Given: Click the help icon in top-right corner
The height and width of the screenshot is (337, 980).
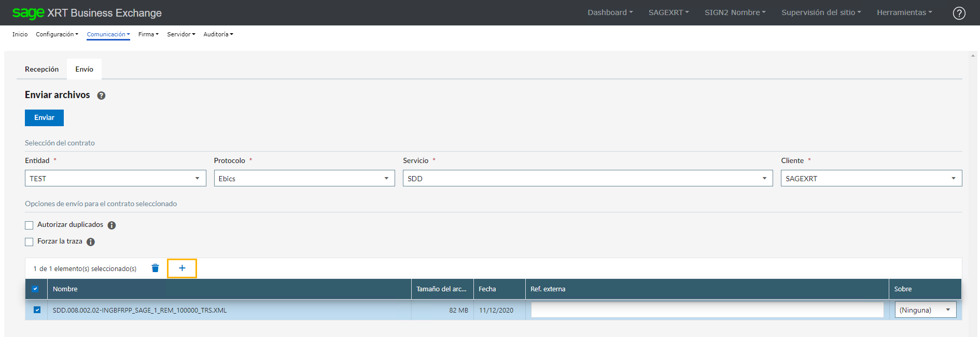Looking at the screenshot, I should click(959, 13).
